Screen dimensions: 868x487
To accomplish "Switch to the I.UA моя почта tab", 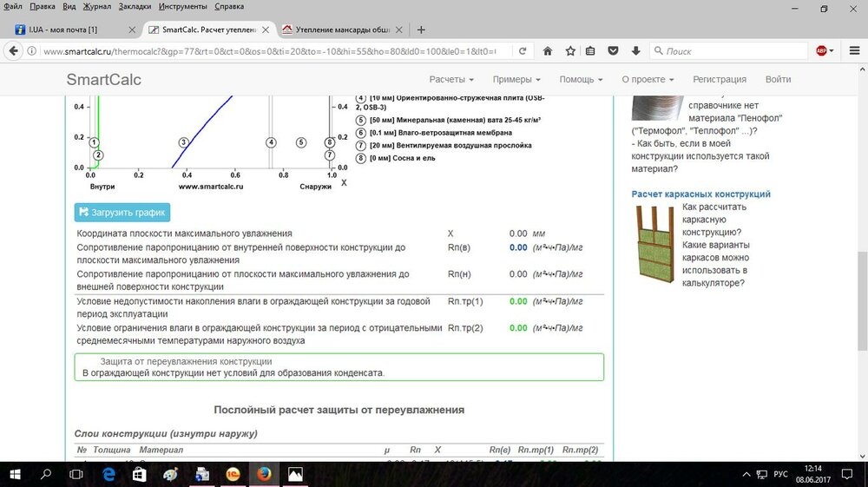I will 69,30.
